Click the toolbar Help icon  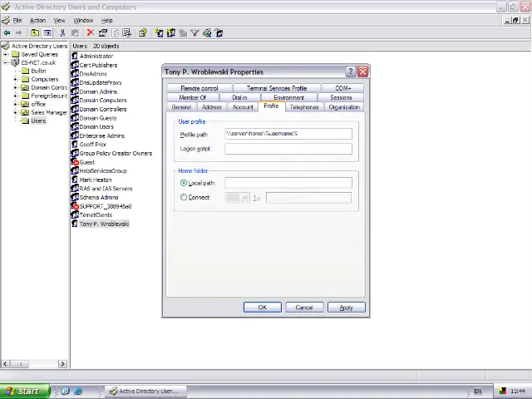click(142, 33)
